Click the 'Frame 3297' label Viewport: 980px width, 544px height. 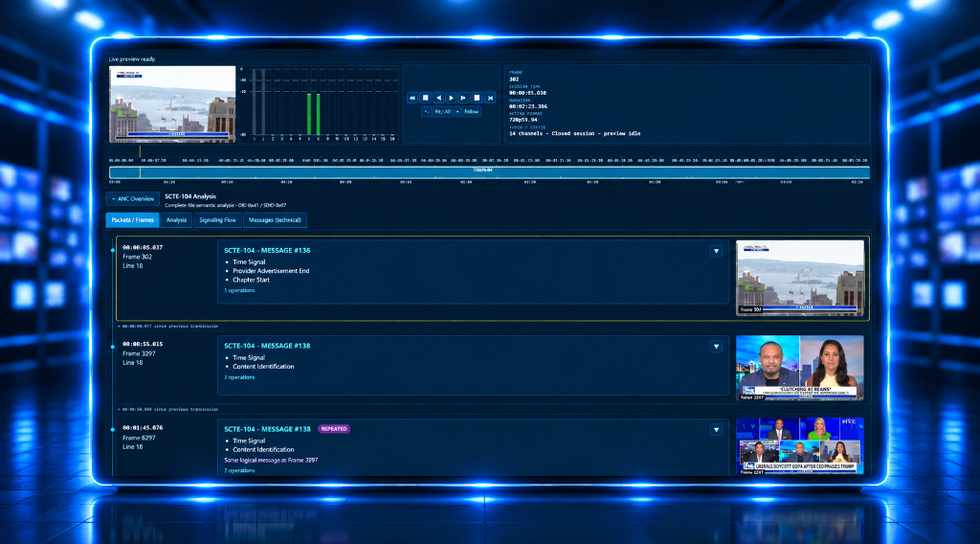[139, 353]
